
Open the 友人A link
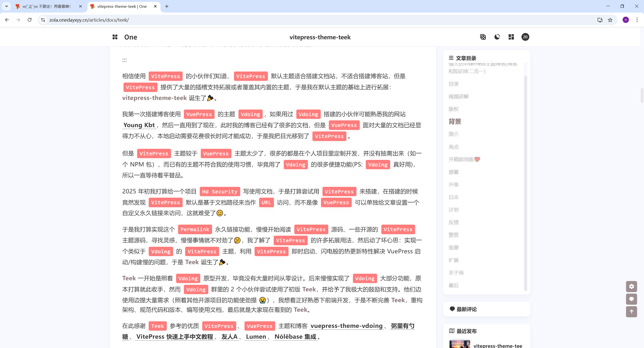point(229,337)
